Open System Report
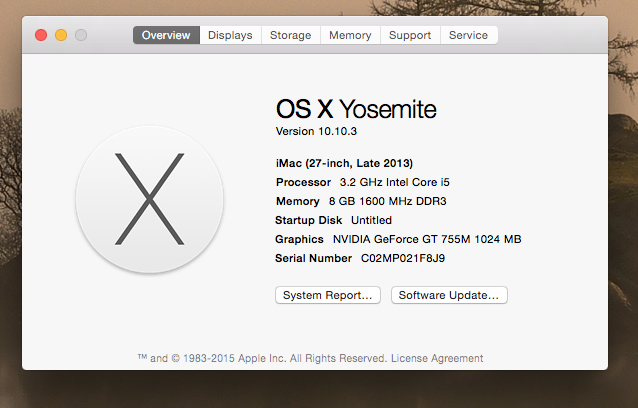Screen dimensions: 638x408 [x=328, y=295]
